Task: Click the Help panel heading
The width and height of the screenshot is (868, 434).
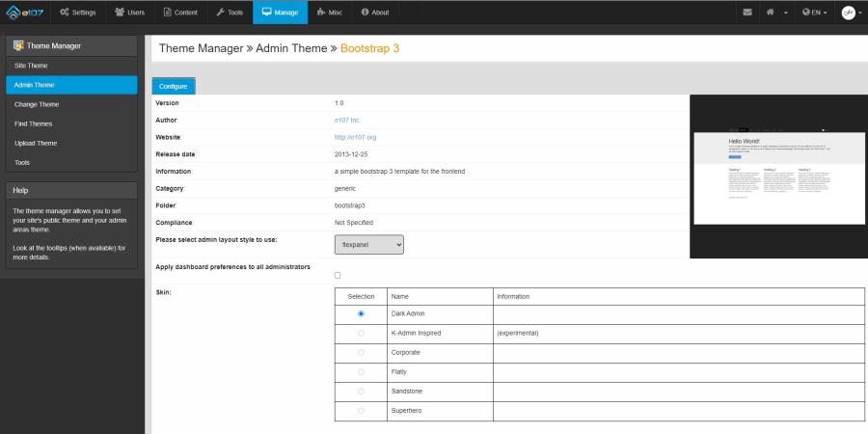Action: [71, 190]
